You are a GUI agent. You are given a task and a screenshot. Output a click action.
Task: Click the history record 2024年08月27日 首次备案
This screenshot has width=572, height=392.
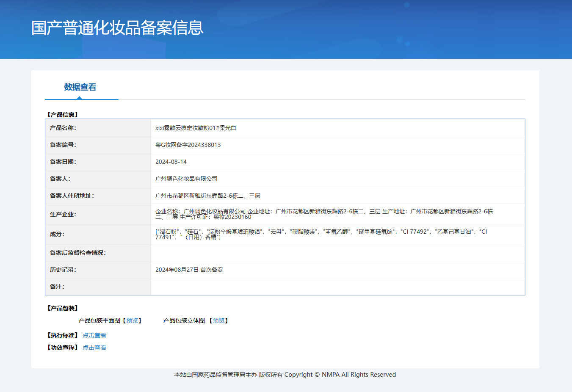point(189,270)
